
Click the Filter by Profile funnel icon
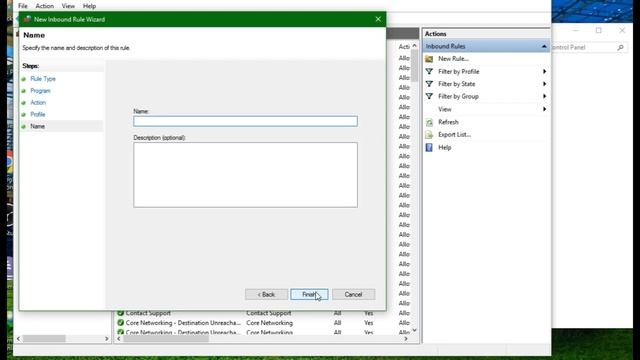coord(429,71)
